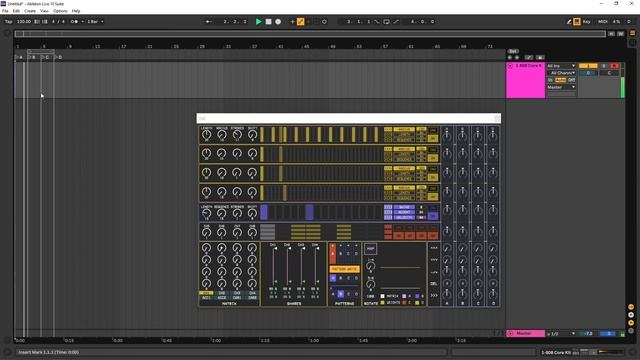This screenshot has width=640, height=360.
Task: Select locator B in the scrub area
Action: pyautogui.click(x=32, y=57)
